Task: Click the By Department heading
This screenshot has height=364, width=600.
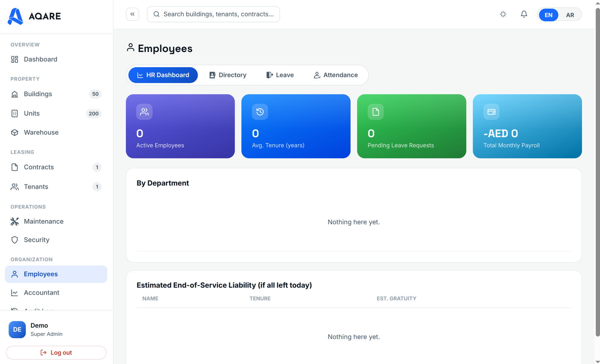Action: click(x=163, y=183)
